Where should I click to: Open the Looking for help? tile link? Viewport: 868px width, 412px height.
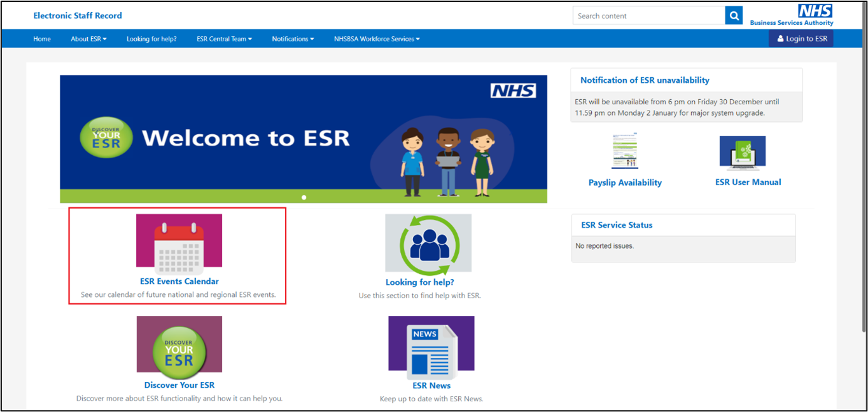tap(420, 283)
